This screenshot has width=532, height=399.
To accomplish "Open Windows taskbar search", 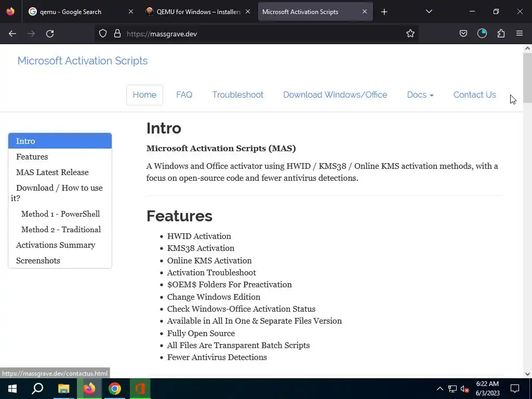I will (x=37, y=389).
